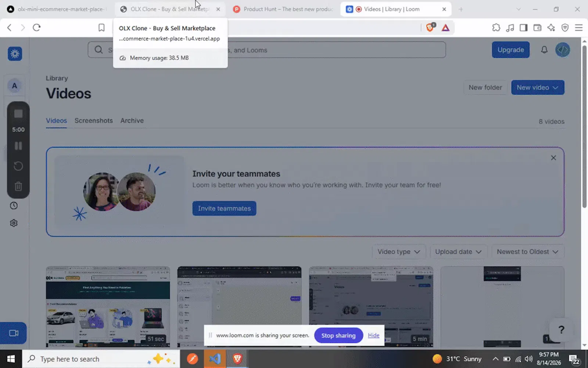Open the browser extensions puzzle icon

tap(496, 28)
